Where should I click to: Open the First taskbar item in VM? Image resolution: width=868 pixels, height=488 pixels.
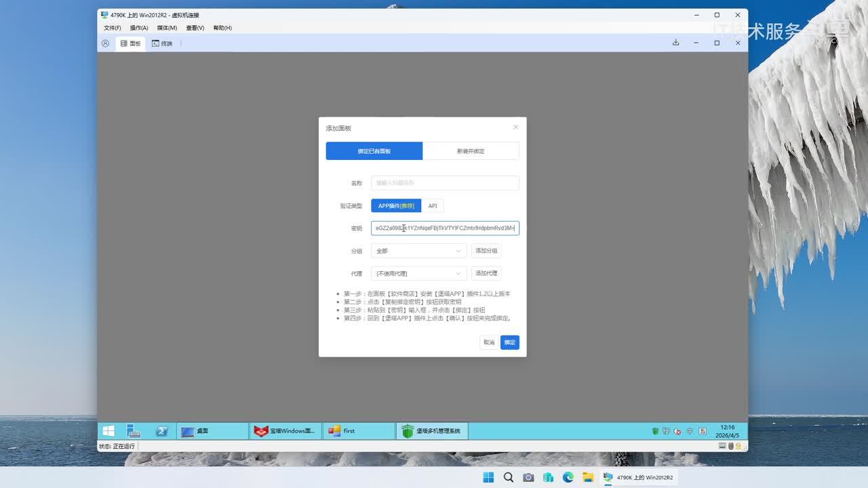(x=359, y=430)
